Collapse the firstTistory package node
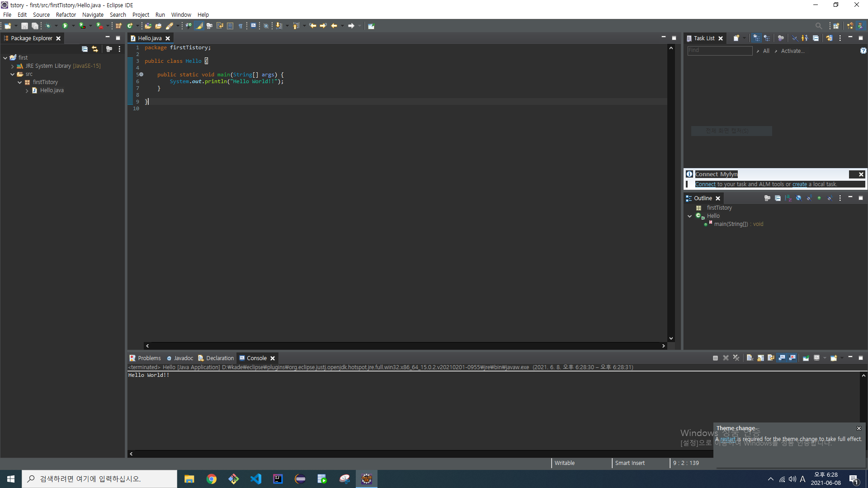 coord(20,82)
